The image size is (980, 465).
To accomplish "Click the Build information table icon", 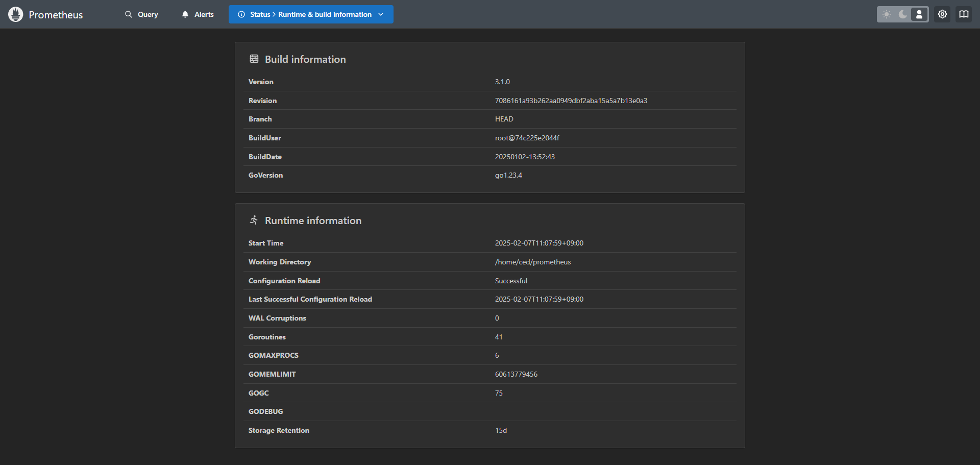I will pos(254,59).
